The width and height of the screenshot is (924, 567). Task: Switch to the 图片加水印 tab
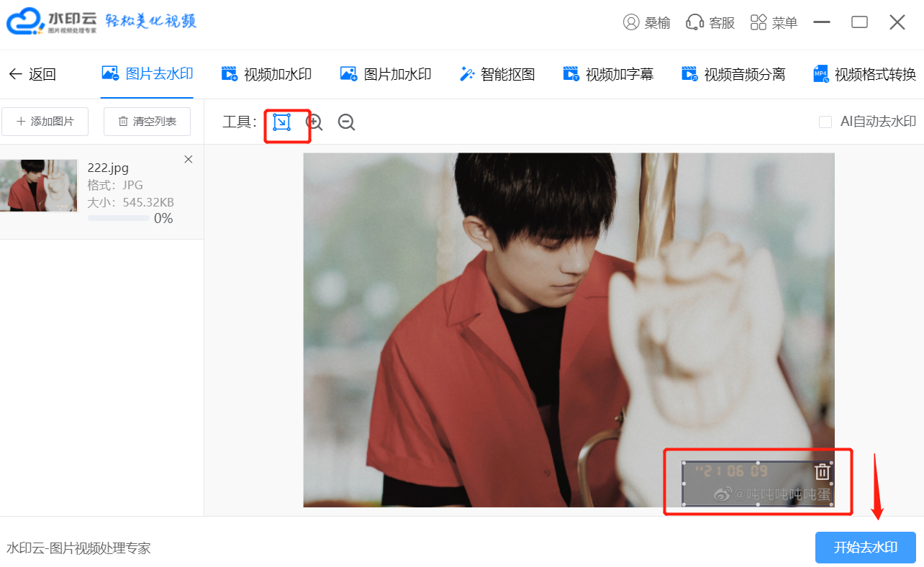386,73
